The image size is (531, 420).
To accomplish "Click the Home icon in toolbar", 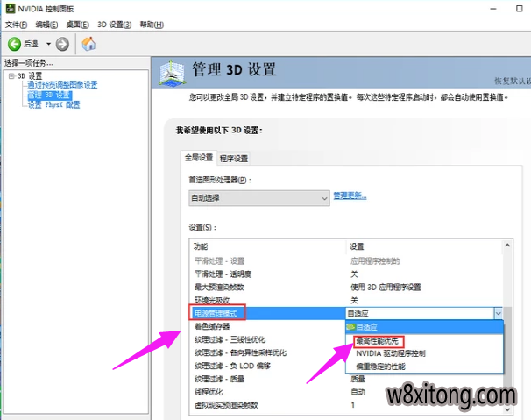I will point(88,44).
